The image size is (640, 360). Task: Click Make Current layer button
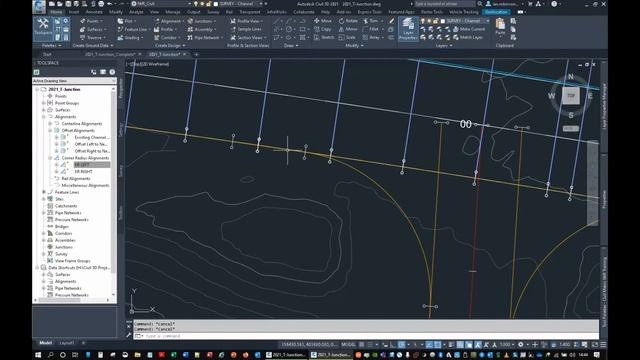point(469,29)
